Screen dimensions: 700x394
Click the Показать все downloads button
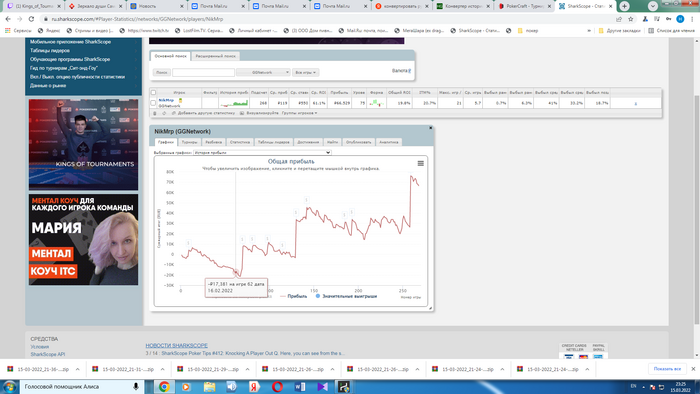pyautogui.click(x=667, y=369)
